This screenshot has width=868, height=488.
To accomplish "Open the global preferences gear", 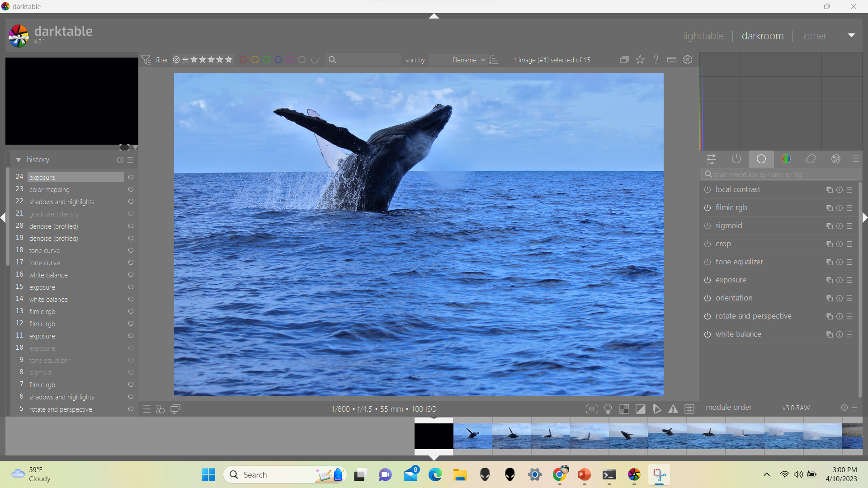I will (x=688, y=60).
